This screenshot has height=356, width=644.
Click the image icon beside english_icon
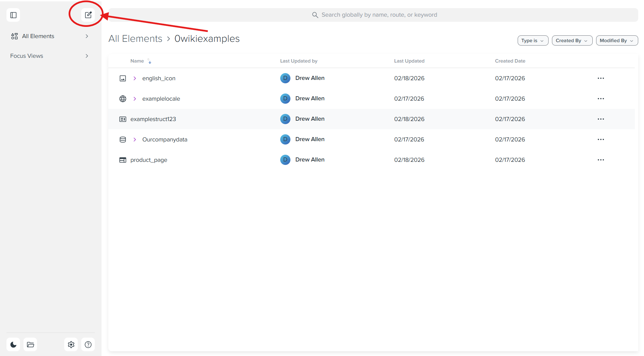coord(123,78)
